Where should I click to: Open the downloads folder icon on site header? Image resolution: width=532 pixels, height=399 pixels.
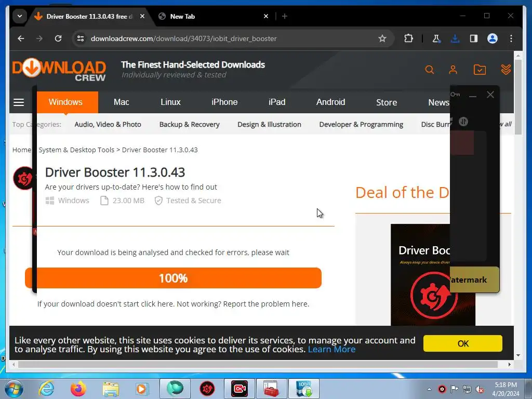(480, 70)
